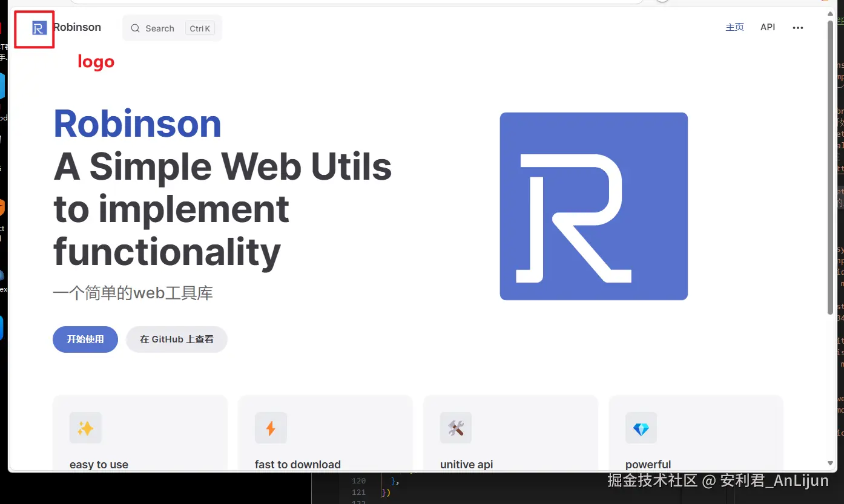Click the scrollbar down arrow

(x=831, y=463)
